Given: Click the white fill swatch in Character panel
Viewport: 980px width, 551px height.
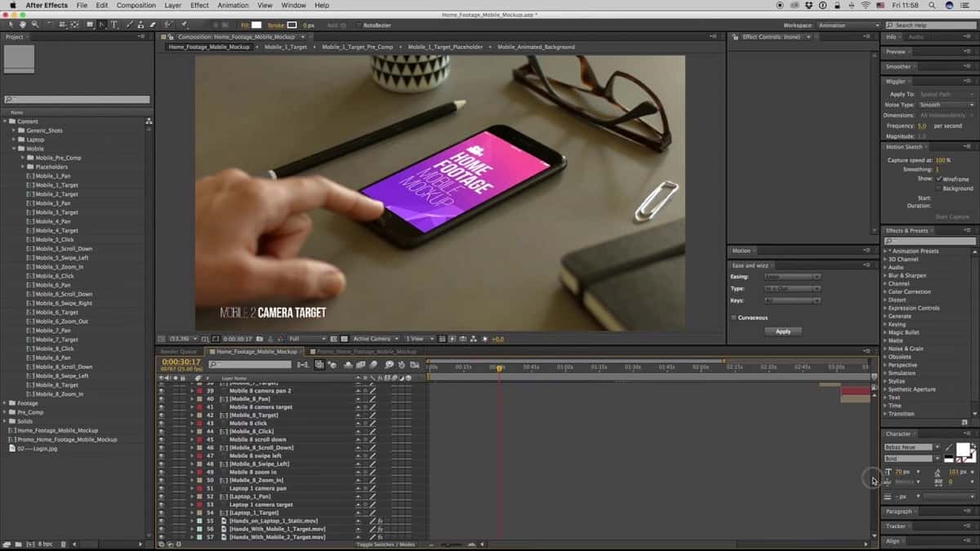Looking at the screenshot, I should tap(963, 450).
